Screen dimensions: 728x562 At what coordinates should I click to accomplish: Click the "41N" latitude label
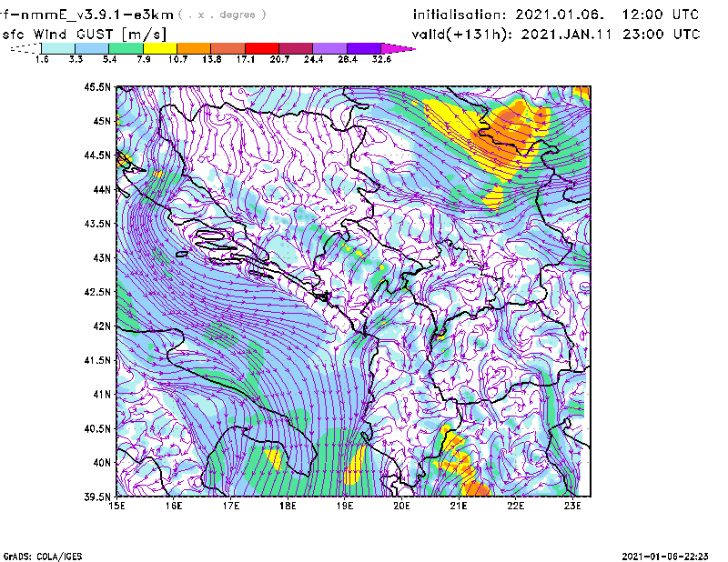(102, 394)
